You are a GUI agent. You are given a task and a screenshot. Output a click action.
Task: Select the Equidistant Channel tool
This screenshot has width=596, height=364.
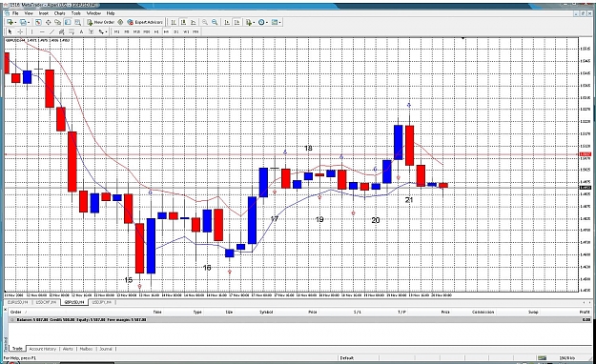(x=62, y=31)
